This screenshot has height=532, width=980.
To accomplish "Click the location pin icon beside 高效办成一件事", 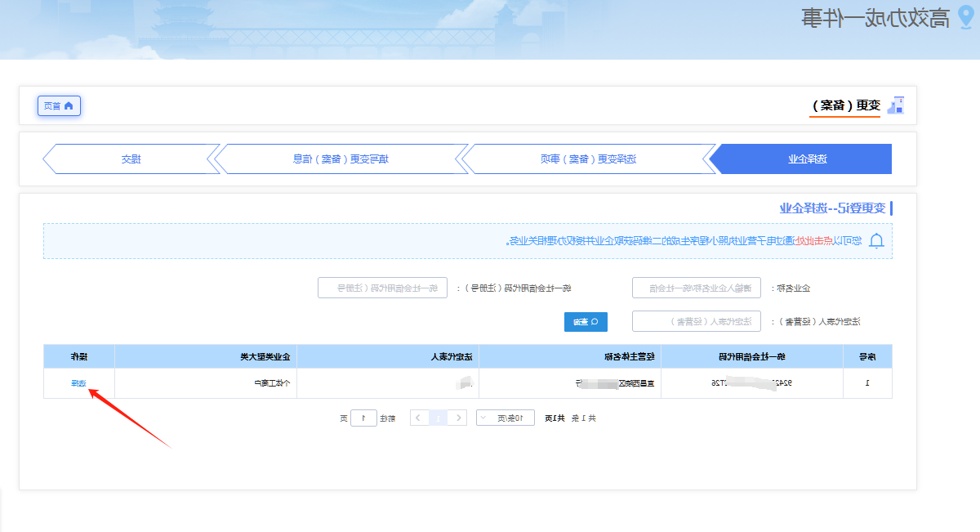I will pyautogui.click(x=965, y=17).
